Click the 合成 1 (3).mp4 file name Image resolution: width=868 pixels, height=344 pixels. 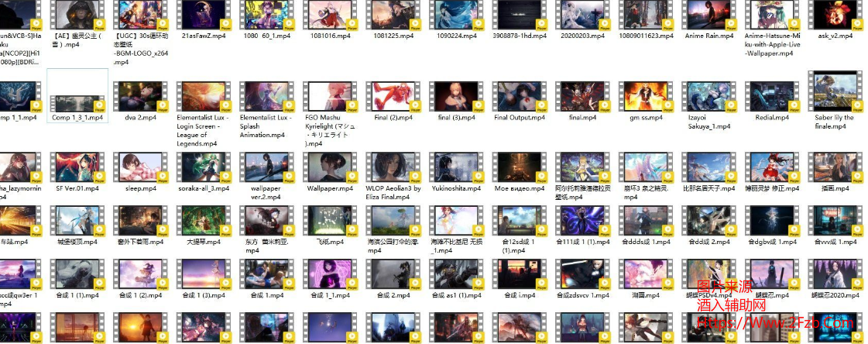point(204,295)
